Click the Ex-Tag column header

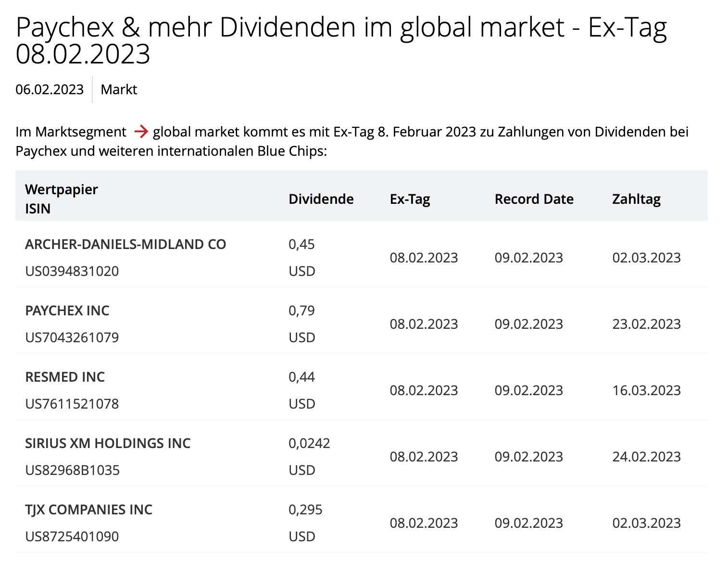coord(410,199)
